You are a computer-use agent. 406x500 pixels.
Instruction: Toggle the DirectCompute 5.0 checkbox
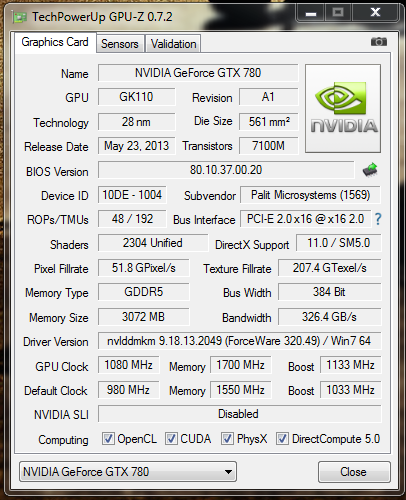point(282,439)
